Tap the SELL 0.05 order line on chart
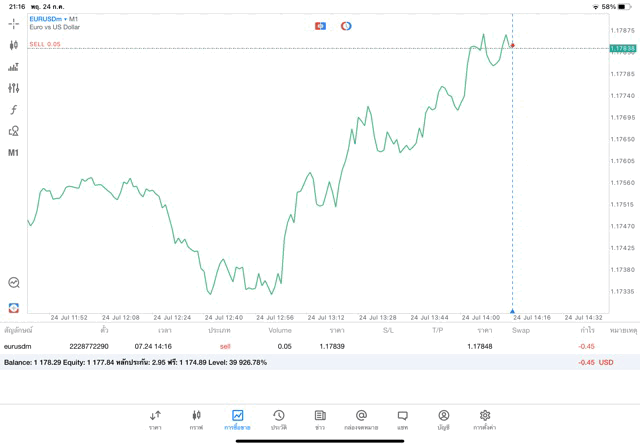Viewport: 640px width, 447px height. (x=45, y=44)
